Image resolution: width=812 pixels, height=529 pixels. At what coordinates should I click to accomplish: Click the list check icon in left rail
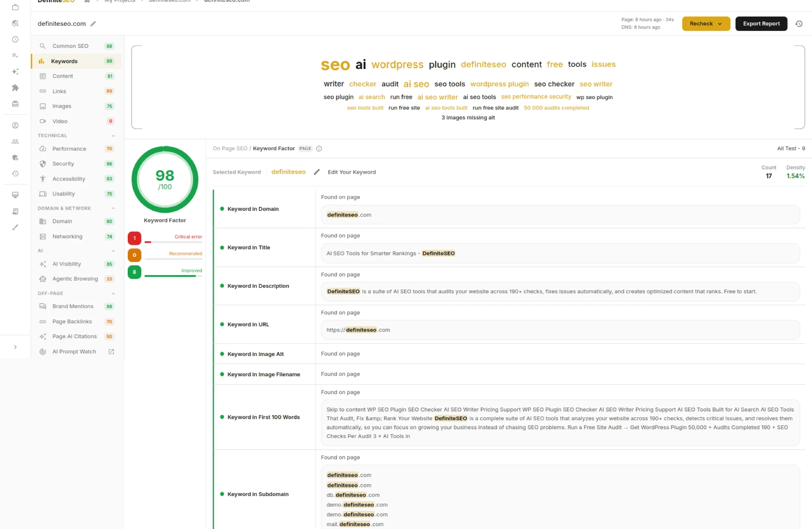pos(15,55)
